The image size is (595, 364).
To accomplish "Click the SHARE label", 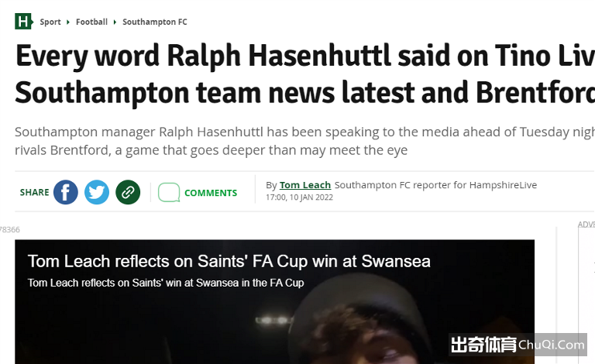I will (35, 193).
